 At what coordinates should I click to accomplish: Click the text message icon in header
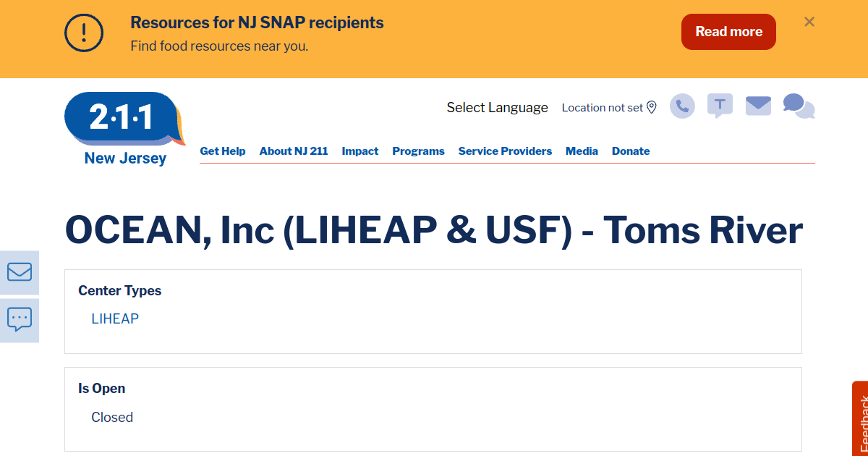coord(720,106)
